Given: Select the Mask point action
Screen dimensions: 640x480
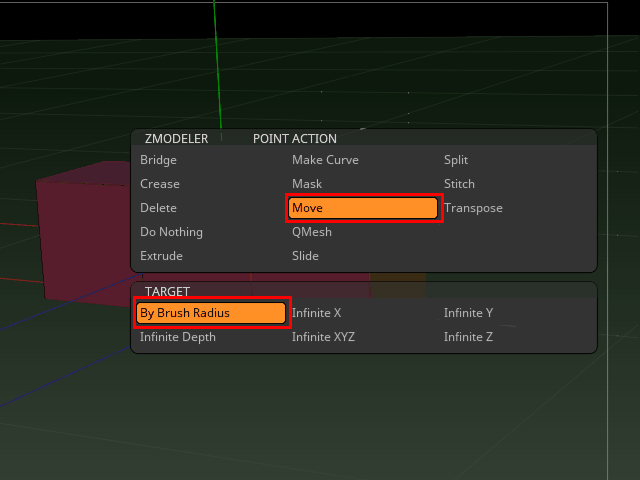Looking at the screenshot, I should click(x=307, y=184).
